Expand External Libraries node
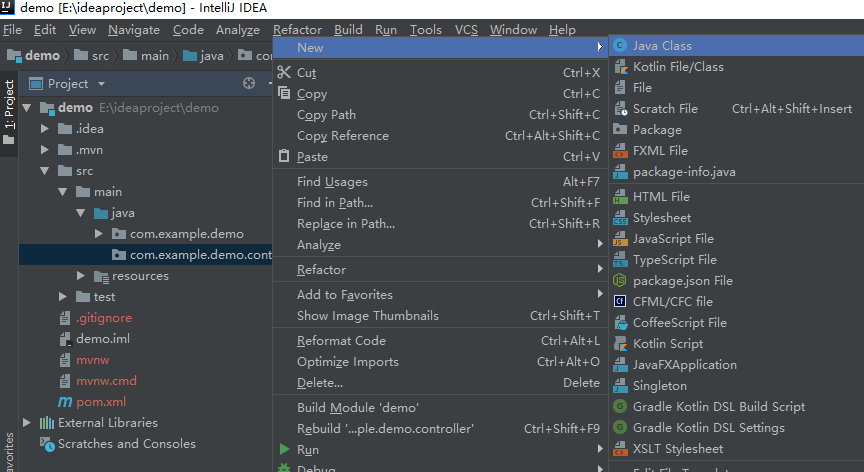This screenshot has width=864, height=472. 26,422
